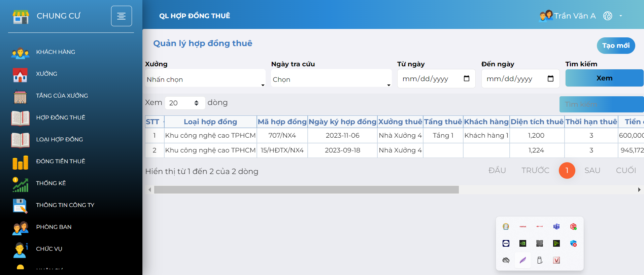Open the LOẠI HỢP ĐỒNG sidebar menu
Viewport: 644px width, 275px height.
(x=59, y=139)
